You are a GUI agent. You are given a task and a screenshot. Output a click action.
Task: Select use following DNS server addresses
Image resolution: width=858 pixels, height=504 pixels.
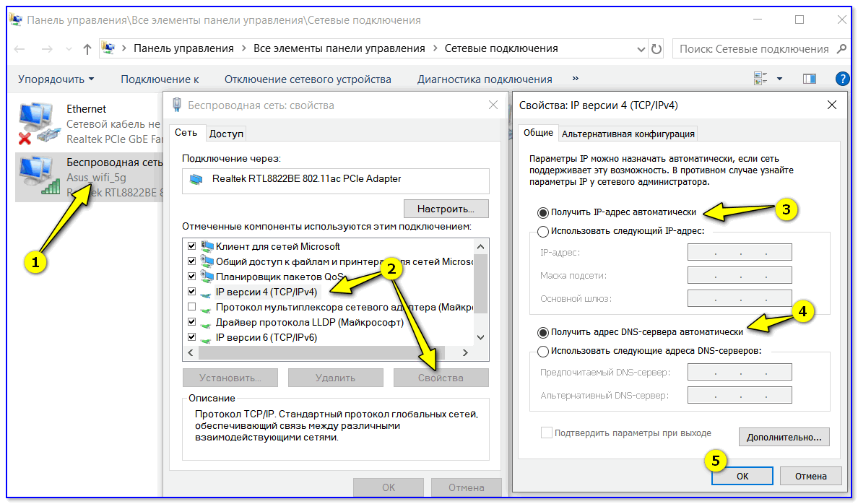coord(543,352)
